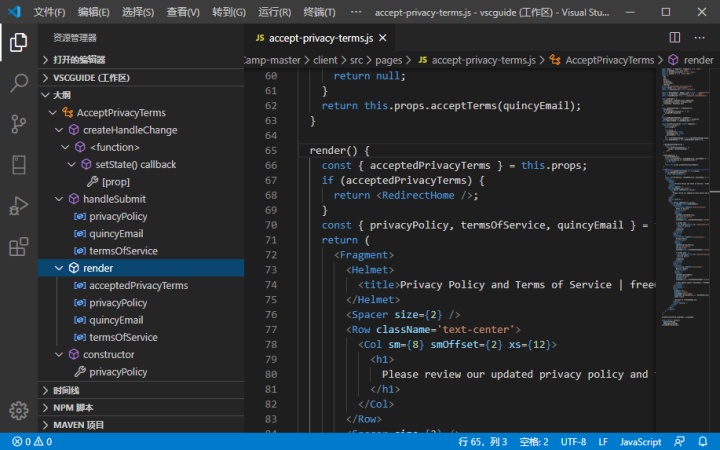Open the 文件(F) menu
720x450 pixels.
coord(49,12)
